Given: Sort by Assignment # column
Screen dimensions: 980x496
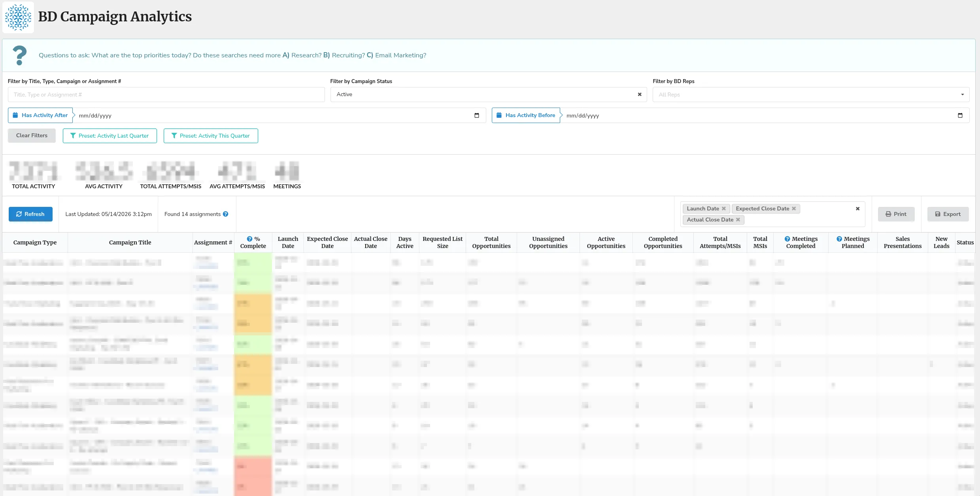Looking at the screenshot, I should 213,242.
